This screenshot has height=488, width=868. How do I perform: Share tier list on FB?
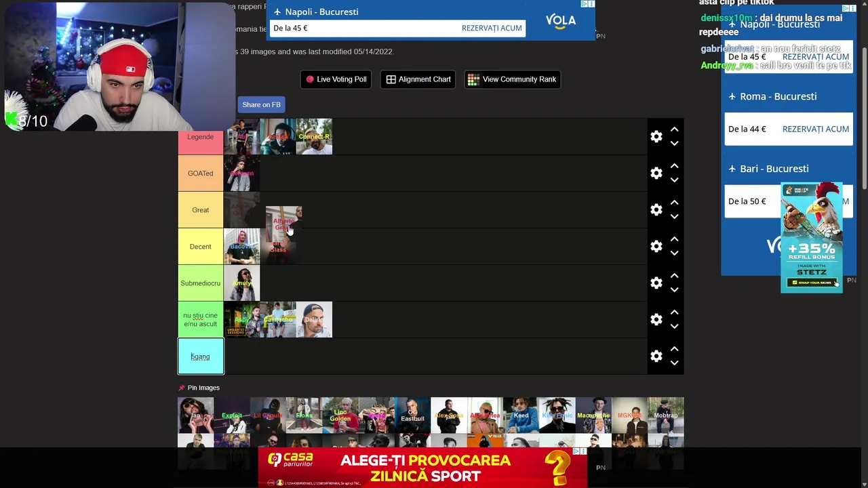(261, 104)
